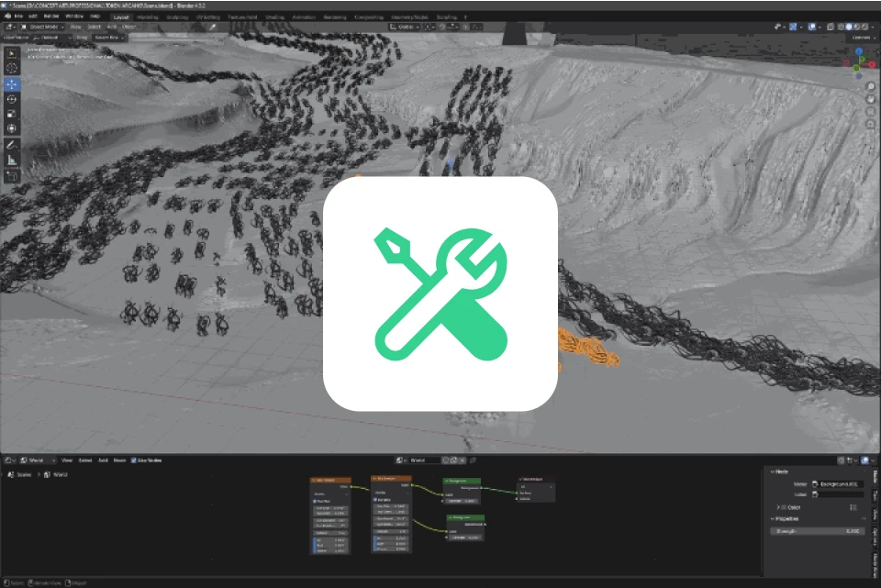Open the node editor Node menu
This screenshot has height=588, width=881.
tap(119, 460)
